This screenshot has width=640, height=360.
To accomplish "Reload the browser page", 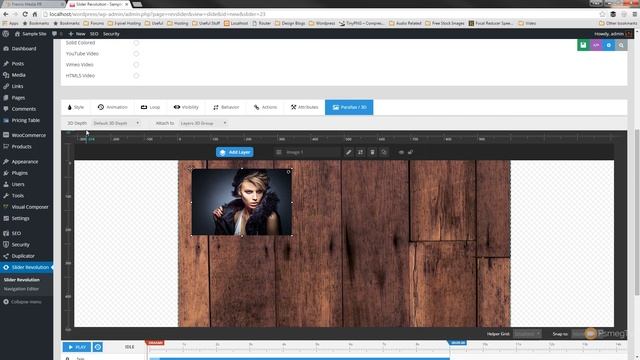I will pos(25,14).
